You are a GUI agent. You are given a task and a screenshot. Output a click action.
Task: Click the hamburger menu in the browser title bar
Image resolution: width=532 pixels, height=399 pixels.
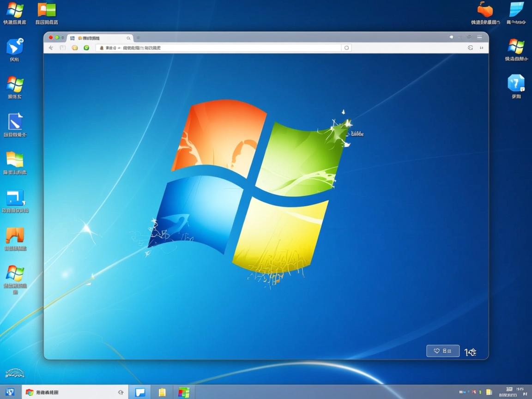click(x=479, y=37)
